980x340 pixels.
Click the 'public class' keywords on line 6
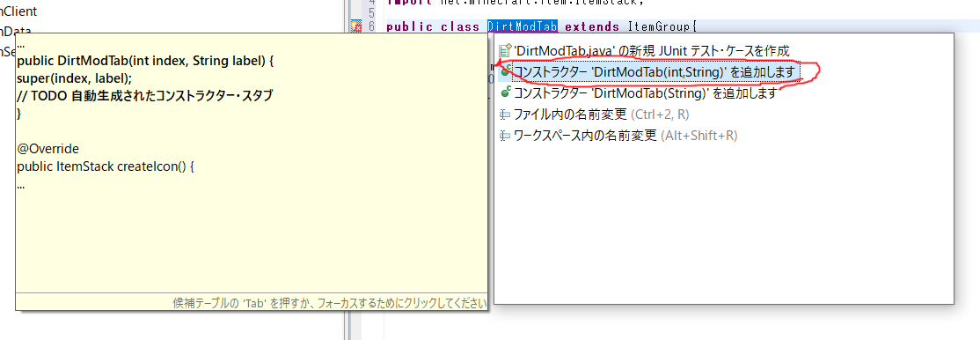coord(433,26)
